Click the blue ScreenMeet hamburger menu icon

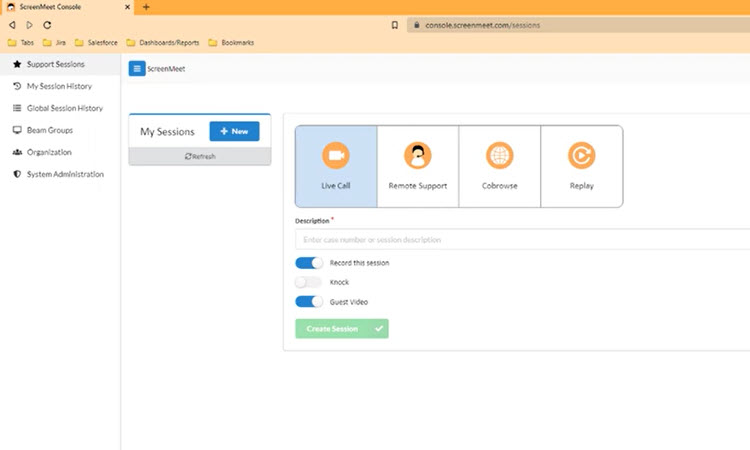point(137,68)
